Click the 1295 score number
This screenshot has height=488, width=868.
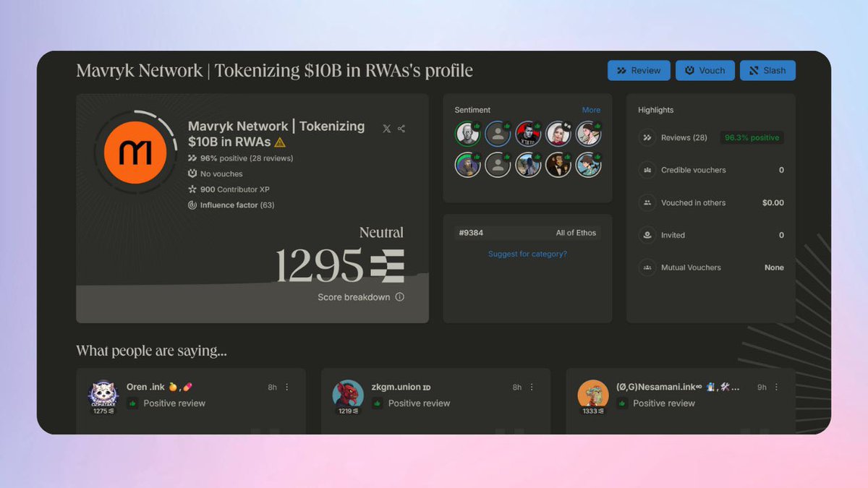click(319, 265)
